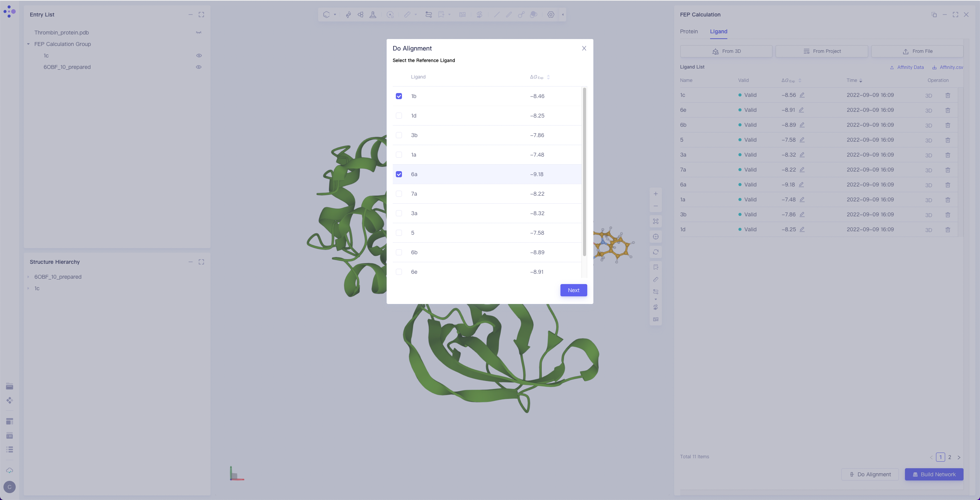Toggle visibility of 1c entry

coord(199,56)
